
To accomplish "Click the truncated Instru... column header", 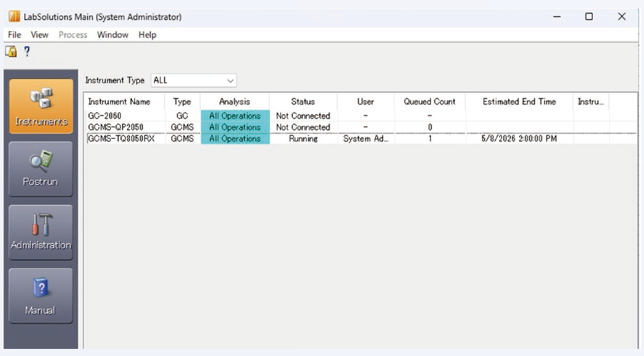I will tap(591, 101).
